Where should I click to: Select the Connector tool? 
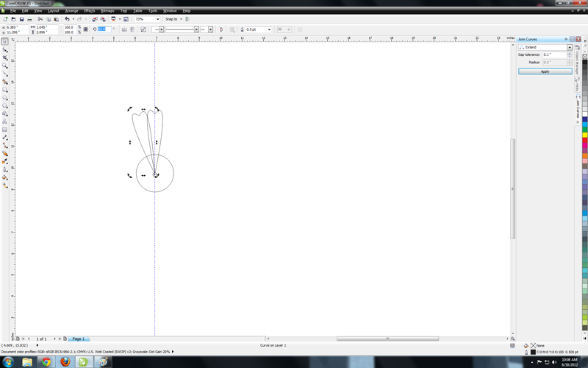click(x=5, y=145)
